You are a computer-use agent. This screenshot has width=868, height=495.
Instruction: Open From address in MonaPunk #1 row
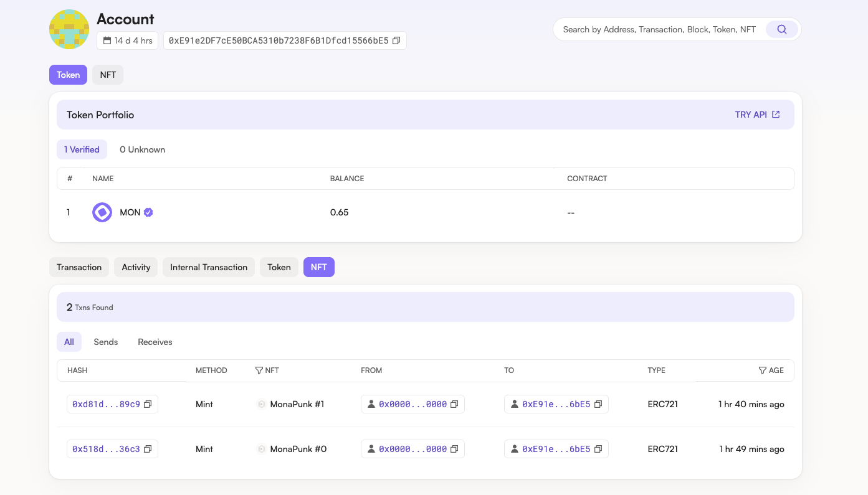click(413, 404)
